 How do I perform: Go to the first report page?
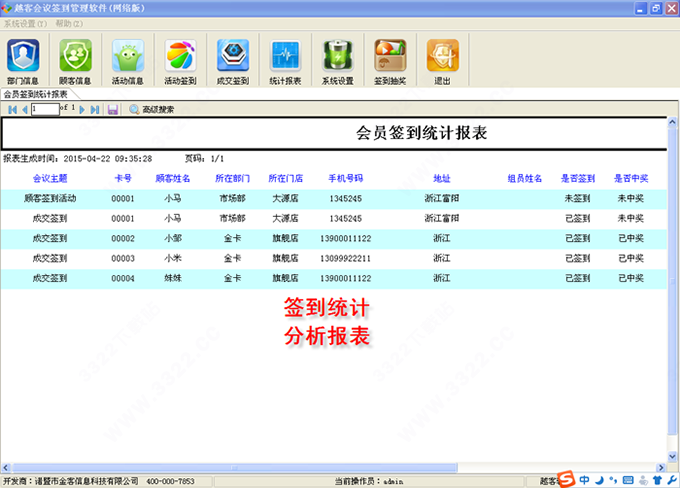pyautogui.click(x=12, y=109)
